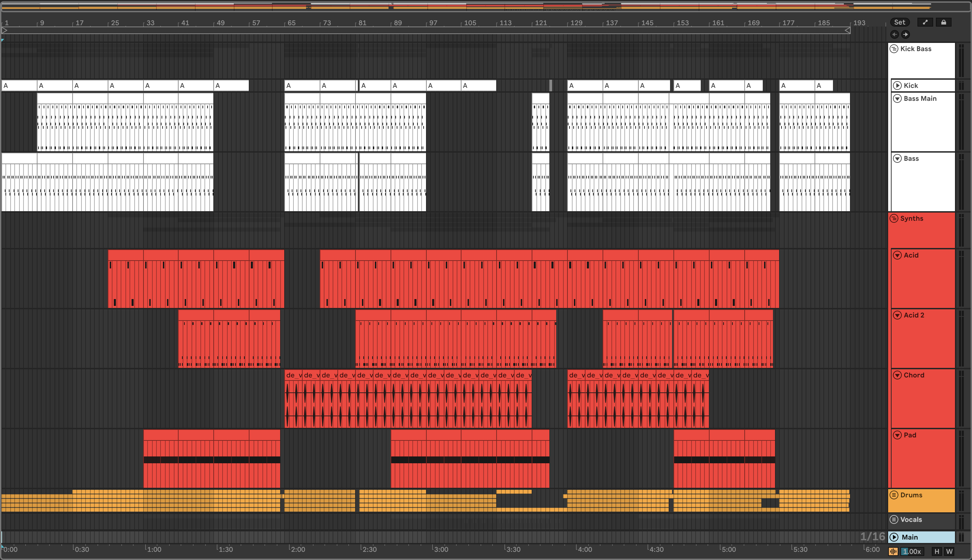Click the 1.00x zoom value field
The height and width of the screenshot is (560, 972).
[x=912, y=551]
